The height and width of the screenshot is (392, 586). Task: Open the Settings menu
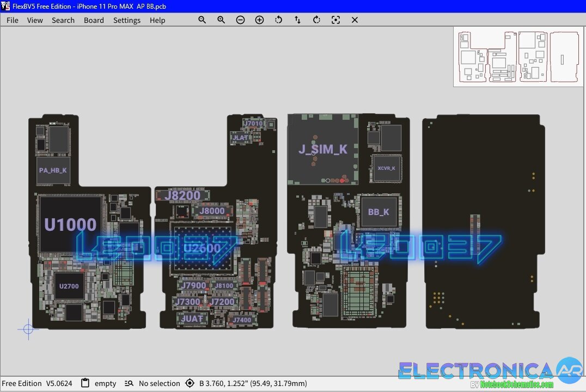coord(127,20)
